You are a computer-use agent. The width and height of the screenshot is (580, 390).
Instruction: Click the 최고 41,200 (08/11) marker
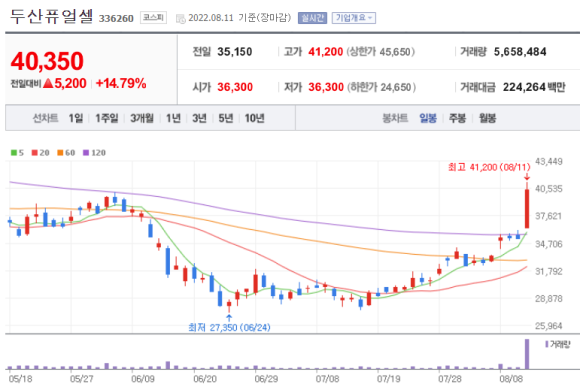(x=489, y=167)
